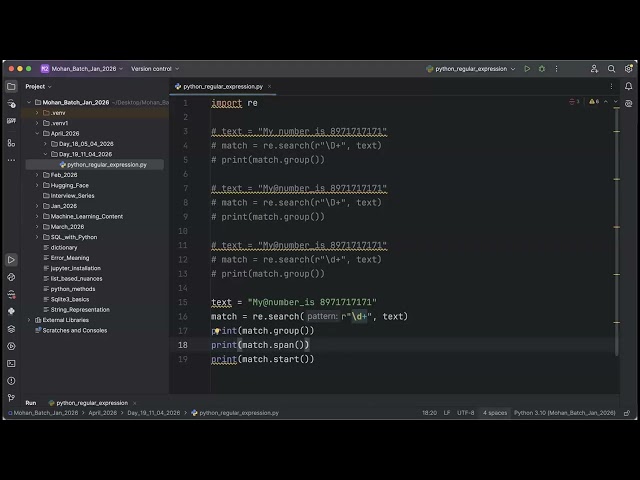Click the errors count indicator in editor
Screen dimensions: 640x480
point(574,101)
